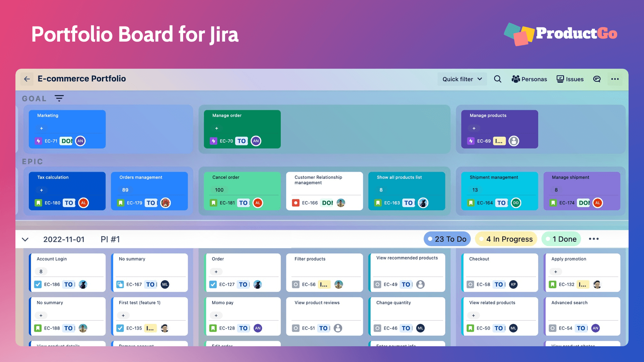Screen dimensions: 644x362
Task: Click the chat/comment icon in toolbar
Action: tap(597, 79)
